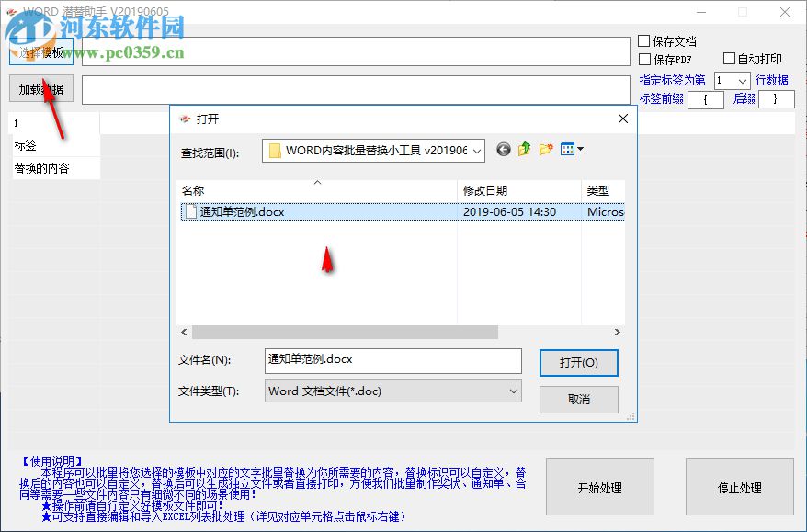Expand the 行数据 number dropdown
Image resolution: width=807 pixels, height=532 pixels.
point(741,80)
